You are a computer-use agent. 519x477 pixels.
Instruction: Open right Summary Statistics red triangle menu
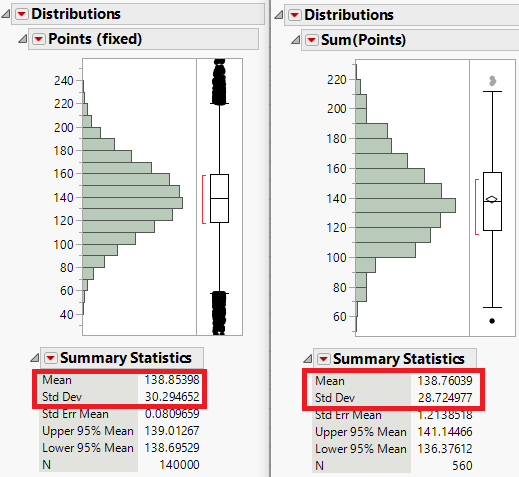[x=324, y=359]
